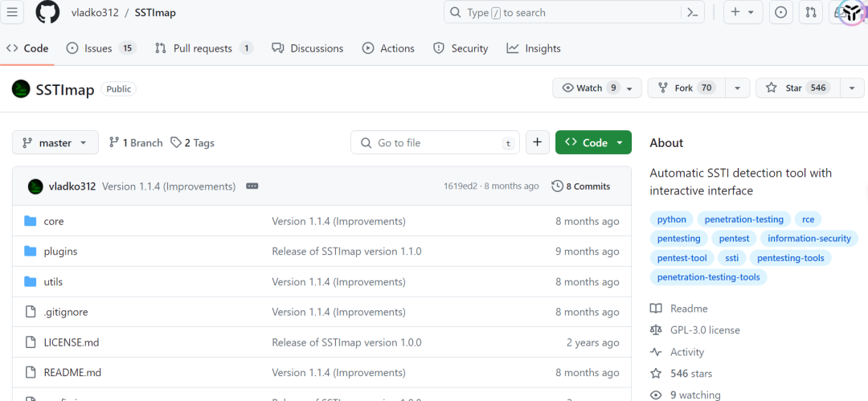View the 2 Tags link

tap(192, 143)
